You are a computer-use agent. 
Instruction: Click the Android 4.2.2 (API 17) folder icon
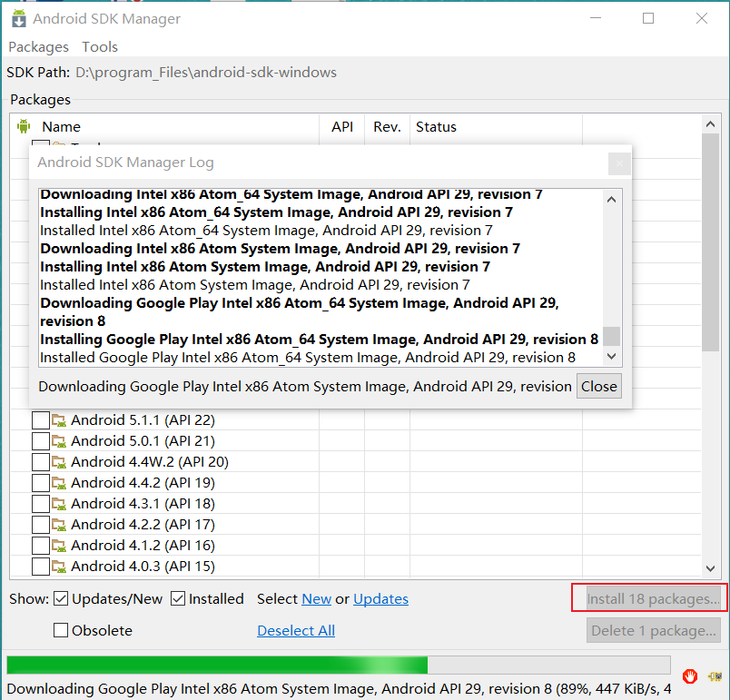coord(59,525)
